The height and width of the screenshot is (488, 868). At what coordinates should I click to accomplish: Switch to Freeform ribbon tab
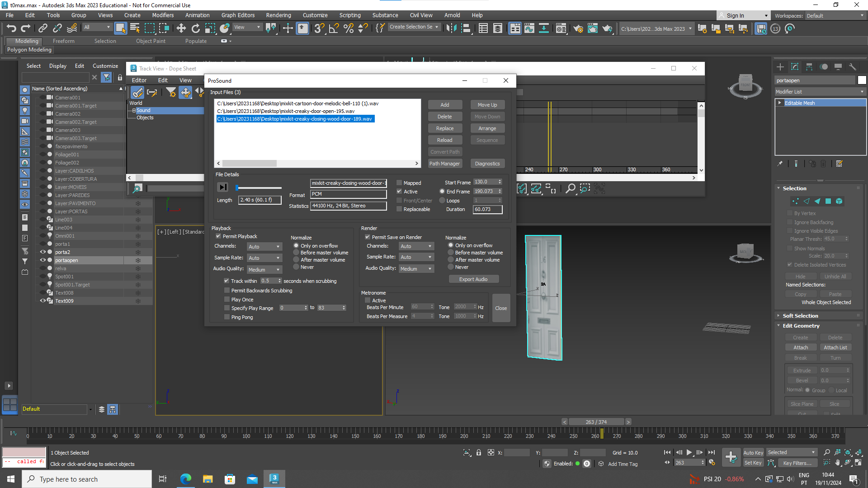pyautogui.click(x=63, y=41)
